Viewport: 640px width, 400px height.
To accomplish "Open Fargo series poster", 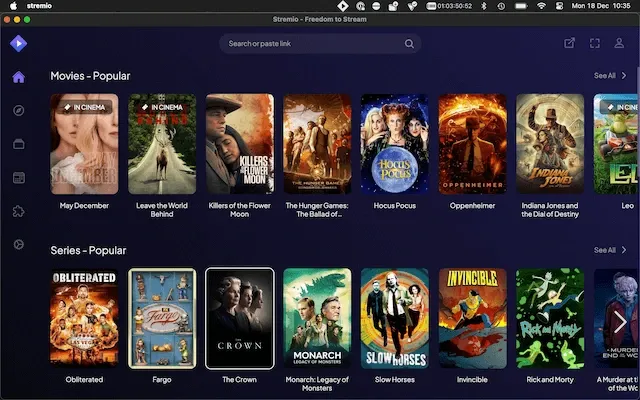I will pyautogui.click(x=162, y=318).
